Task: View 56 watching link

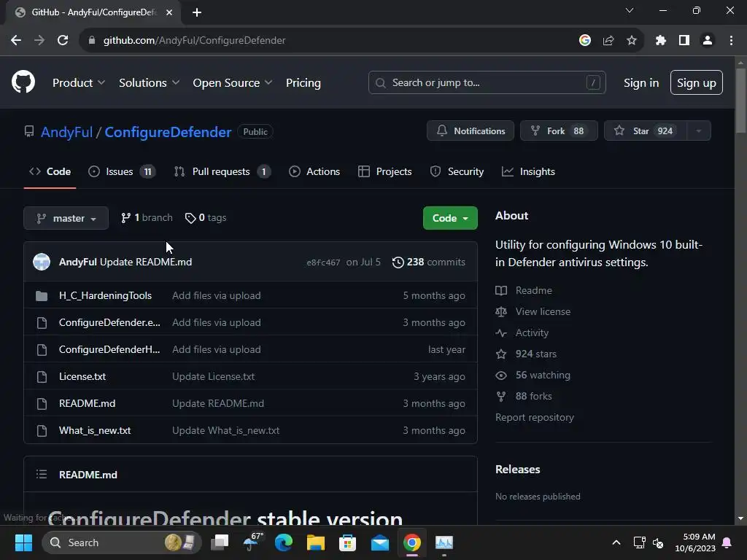Action: tap(533, 376)
